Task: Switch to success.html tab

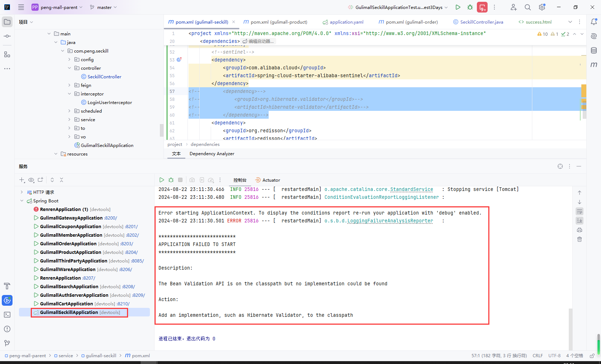Action: click(x=535, y=22)
